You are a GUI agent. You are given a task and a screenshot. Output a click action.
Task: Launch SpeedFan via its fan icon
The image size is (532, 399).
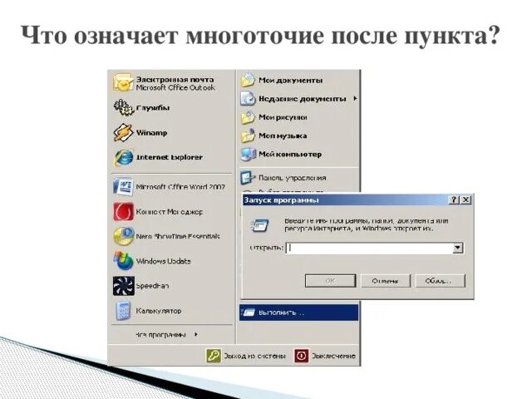click(x=124, y=286)
